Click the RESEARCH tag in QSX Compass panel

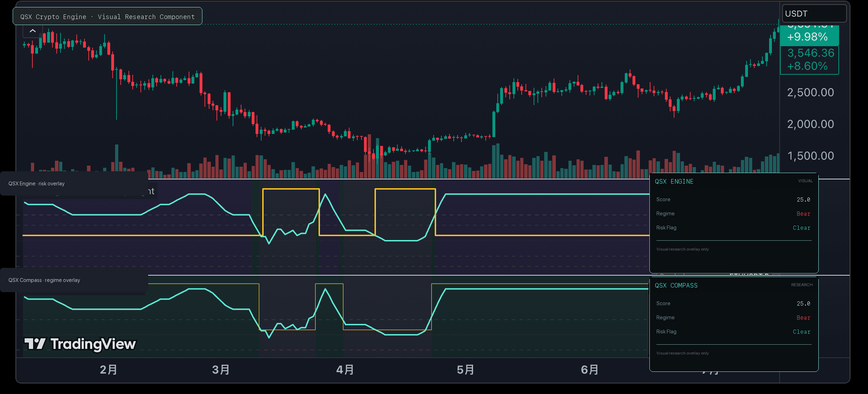click(x=802, y=285)
